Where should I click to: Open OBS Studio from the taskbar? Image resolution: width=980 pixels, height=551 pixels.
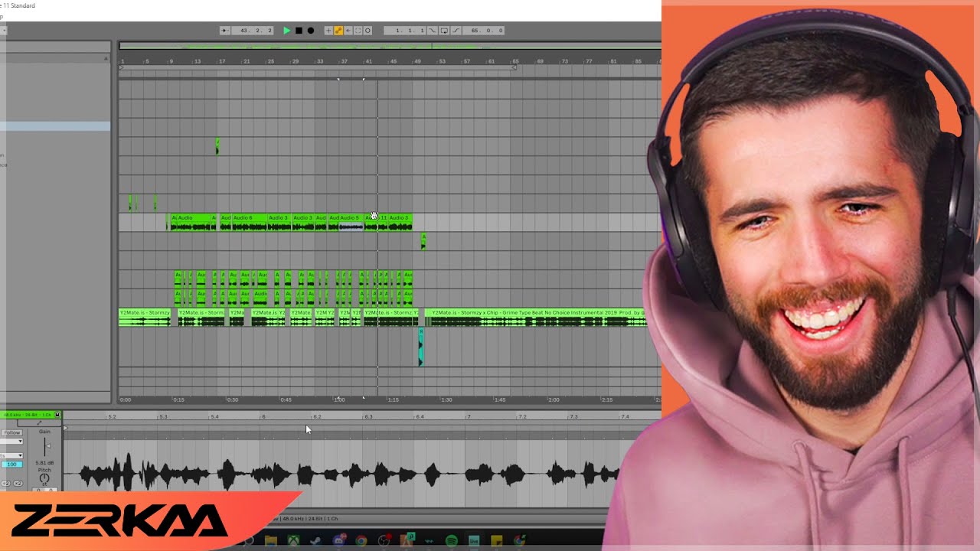pyautogui.click(x=384, y=541)
